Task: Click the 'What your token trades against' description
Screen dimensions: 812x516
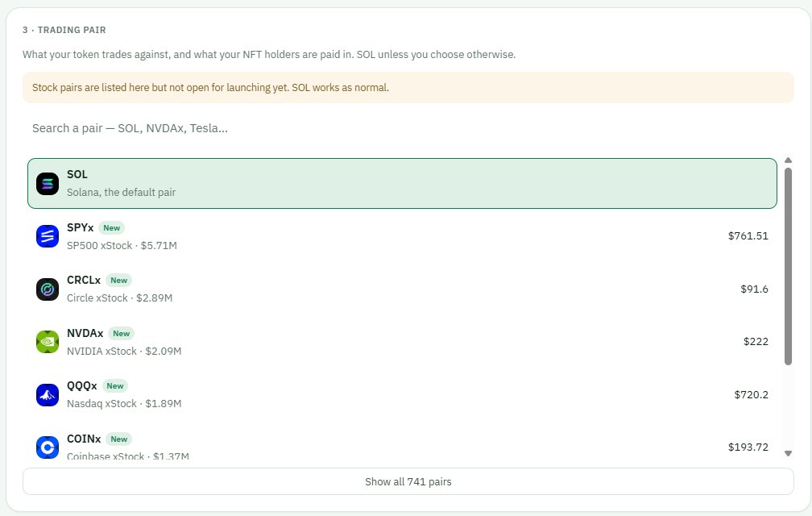Action: (269, 54)
